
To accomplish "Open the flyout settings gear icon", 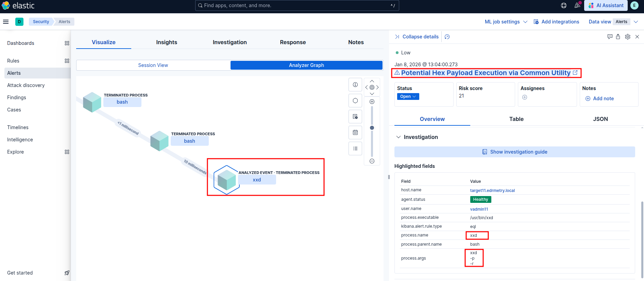I will coord(627,37).
